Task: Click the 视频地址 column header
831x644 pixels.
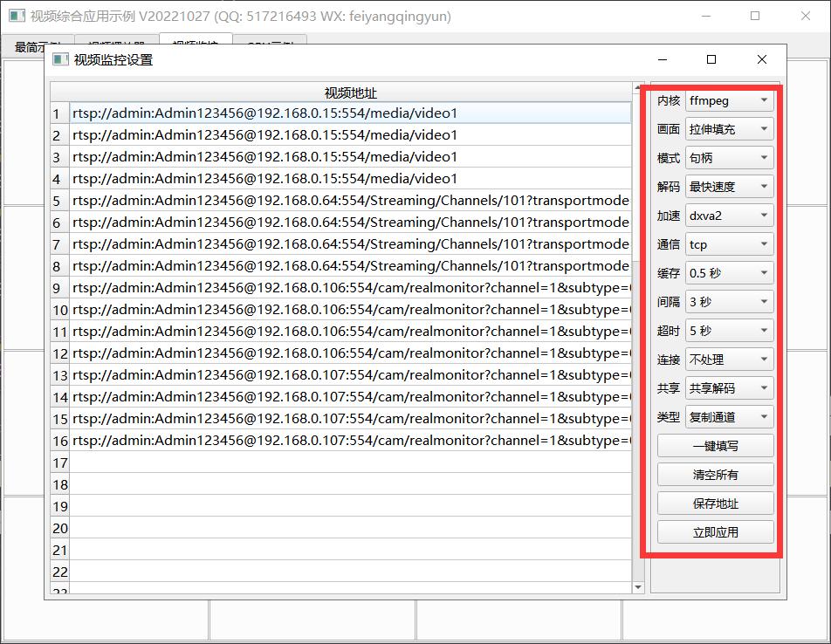Action: tap(350, 92)
